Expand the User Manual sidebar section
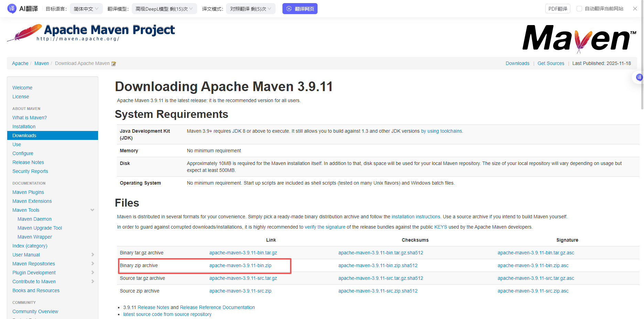The height and width of the screenshot is (319, 644). 92,255
